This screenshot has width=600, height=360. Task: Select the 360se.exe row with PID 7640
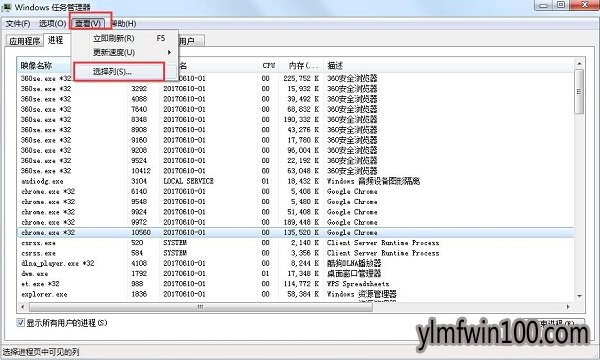295,109
